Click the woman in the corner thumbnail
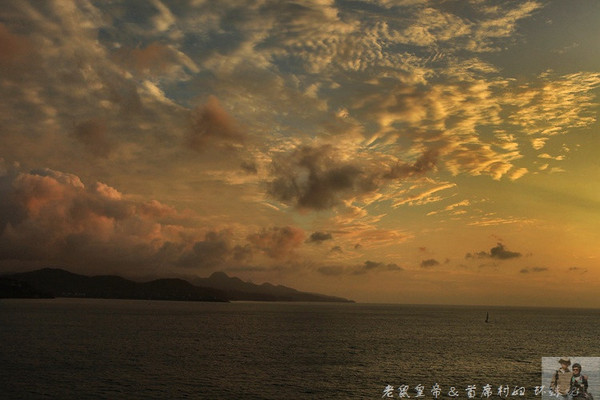Viewport: 600px width, 400px height. pos(579,381)
